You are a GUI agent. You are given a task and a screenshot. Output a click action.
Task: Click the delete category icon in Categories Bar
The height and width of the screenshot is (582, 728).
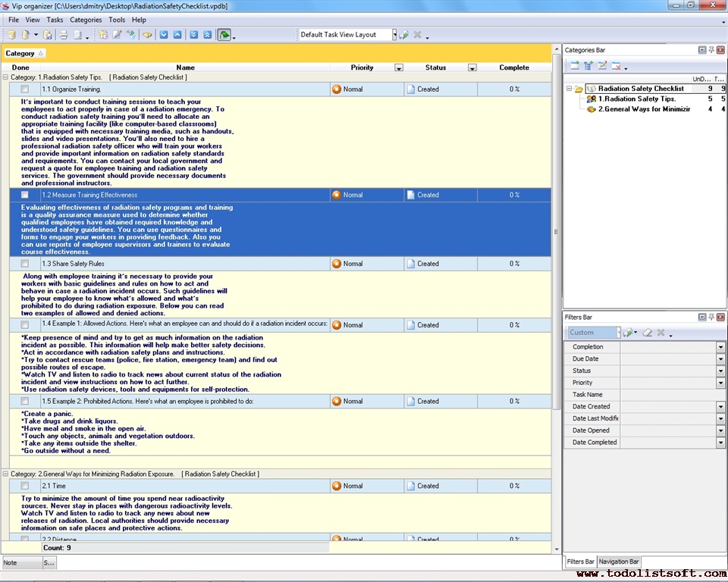coord(616,66)
